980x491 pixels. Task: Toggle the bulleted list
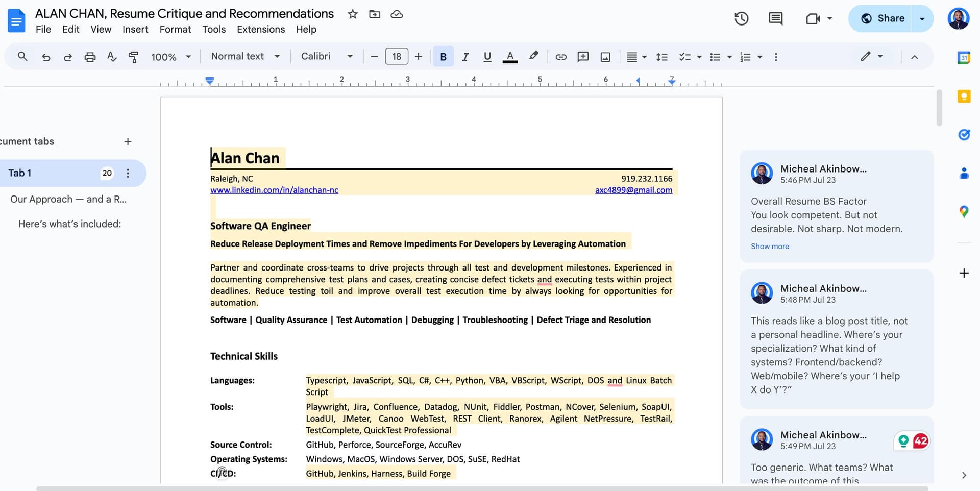pyautogui.click(x=715, y=57)
